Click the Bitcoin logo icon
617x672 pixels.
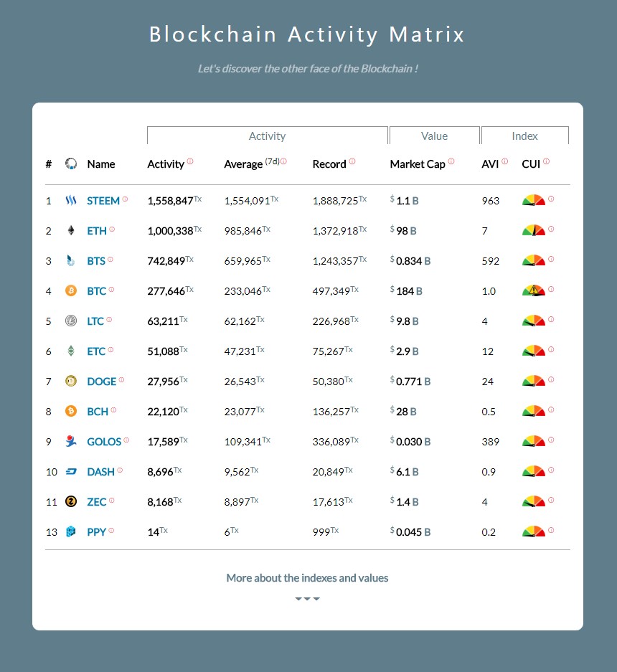(x=70, y=291)
